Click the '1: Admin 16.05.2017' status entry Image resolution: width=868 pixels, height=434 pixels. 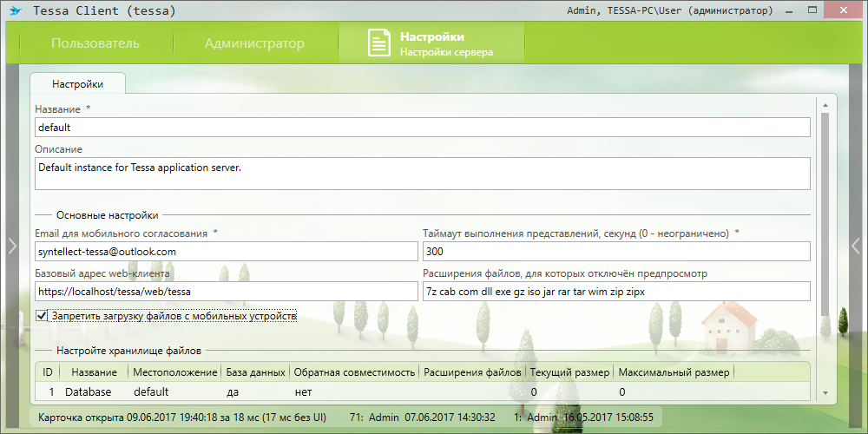point(583,417)
